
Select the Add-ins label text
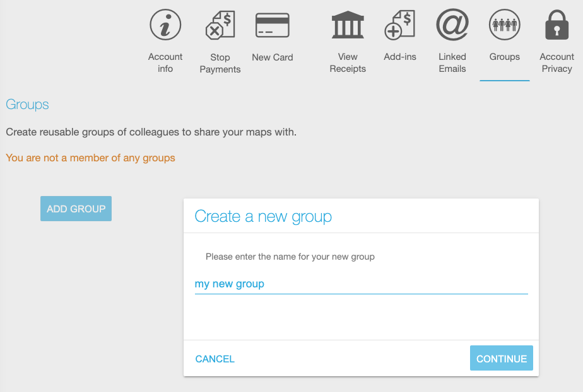[400, 57]
